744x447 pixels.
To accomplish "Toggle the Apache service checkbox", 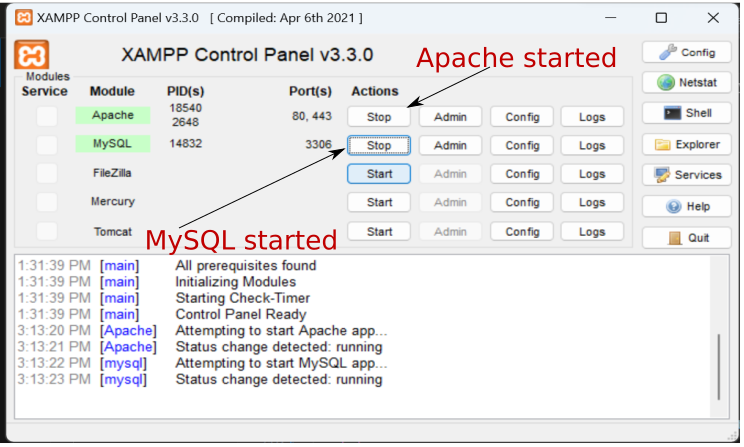I will [x=47, y=116].
